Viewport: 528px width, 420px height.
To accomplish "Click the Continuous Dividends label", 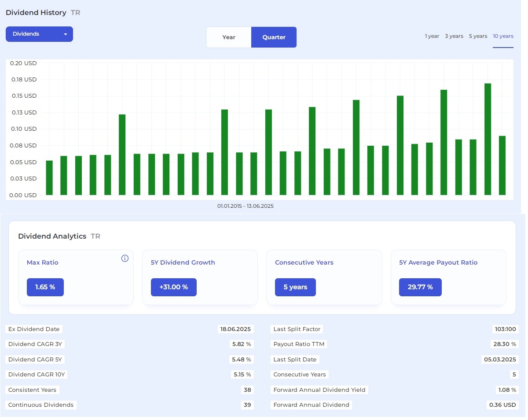I will [x=41, y=405].
